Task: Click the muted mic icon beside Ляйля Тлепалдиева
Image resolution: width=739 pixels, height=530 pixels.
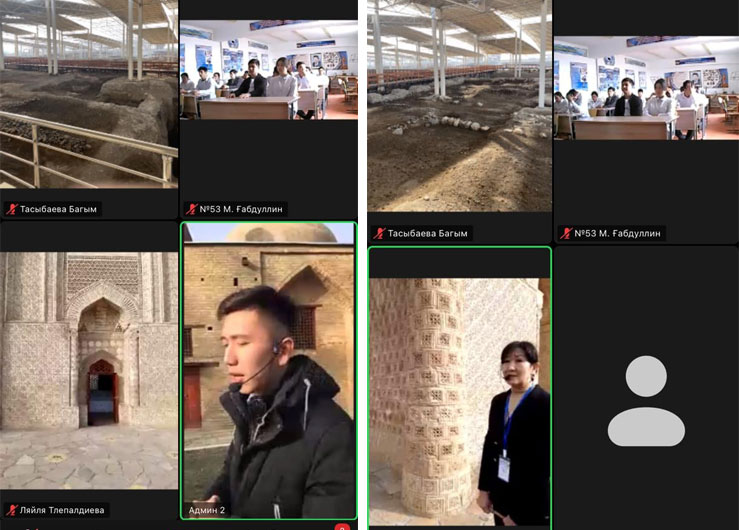Action: pyautogui.click(x=12, y=510)
